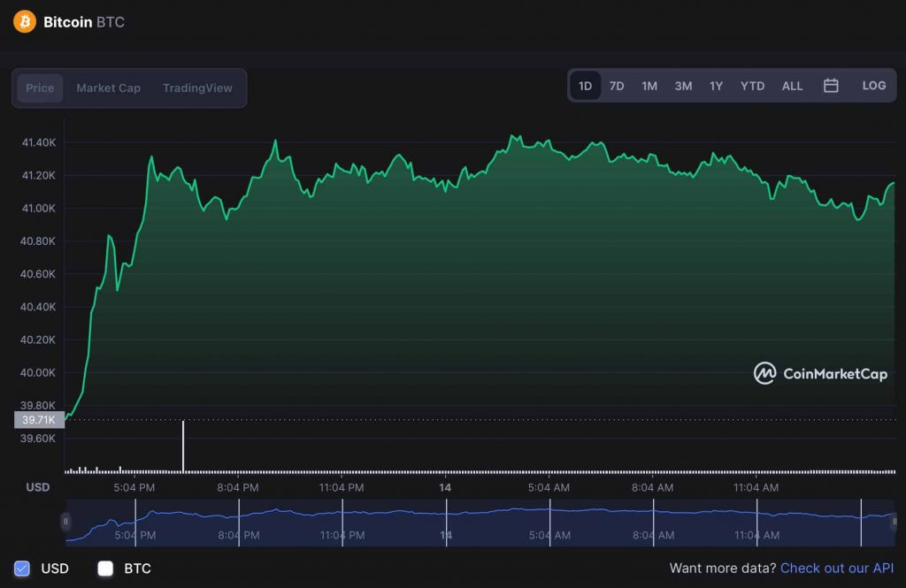Screen dimensions: 906x588
Task: Open the Check out our API link
Action: click(x=837, y=569)
